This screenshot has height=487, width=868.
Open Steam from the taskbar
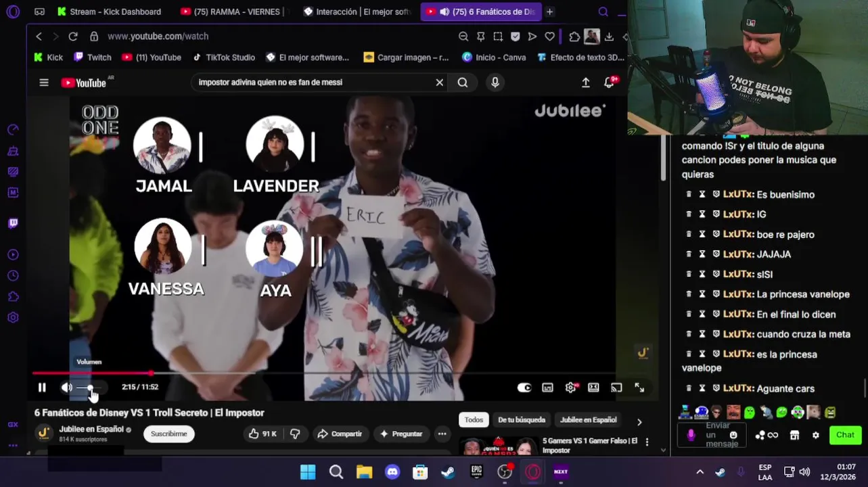click(448, 471)
